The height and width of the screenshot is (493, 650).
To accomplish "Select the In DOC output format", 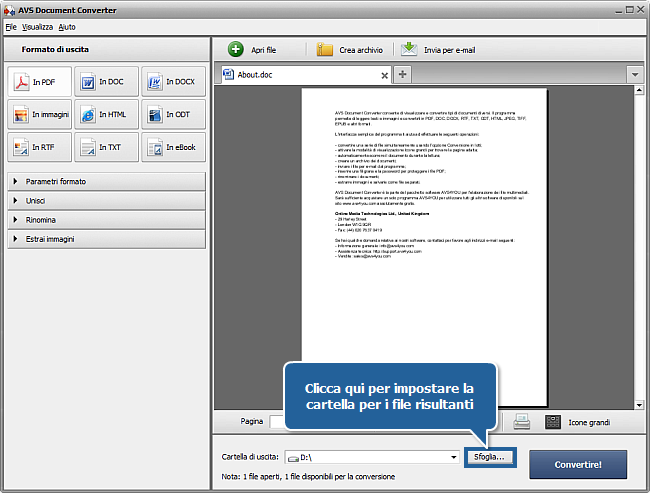I will [106, 82].
